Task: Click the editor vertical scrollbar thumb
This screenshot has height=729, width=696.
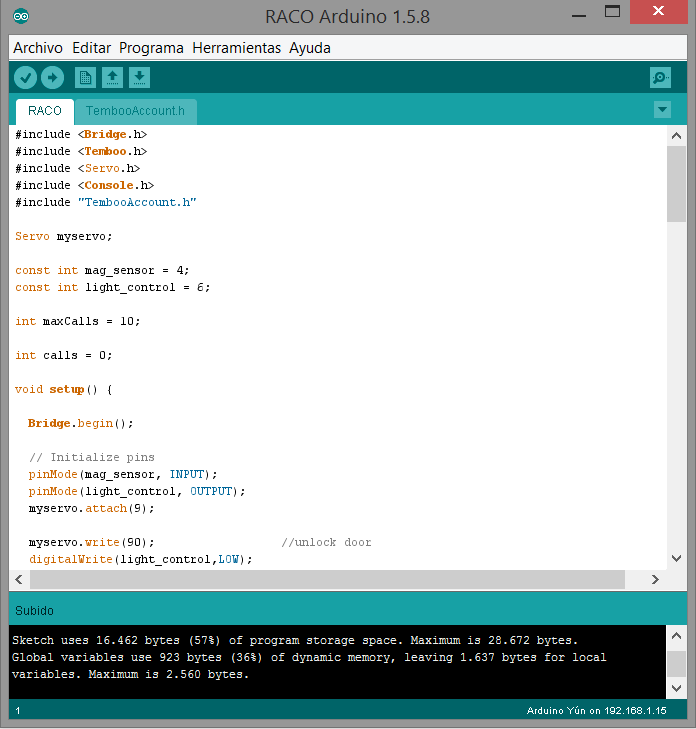Action: click(x=676, y=184)
